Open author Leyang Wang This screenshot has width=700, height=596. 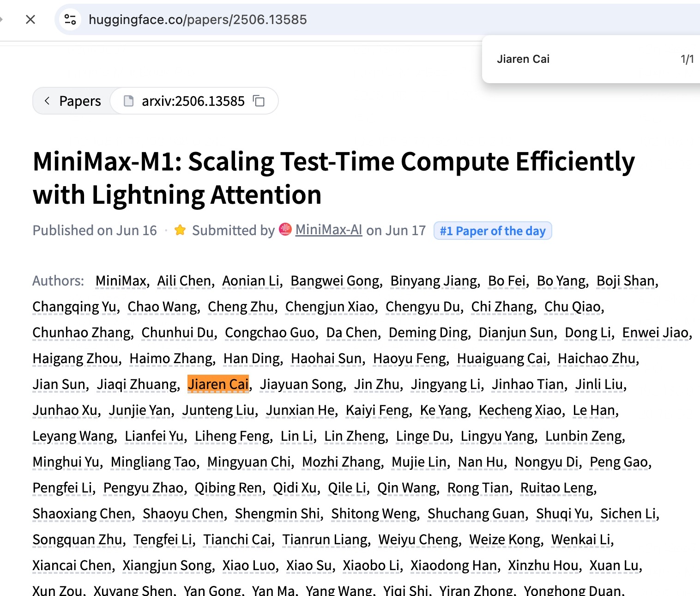73,436
